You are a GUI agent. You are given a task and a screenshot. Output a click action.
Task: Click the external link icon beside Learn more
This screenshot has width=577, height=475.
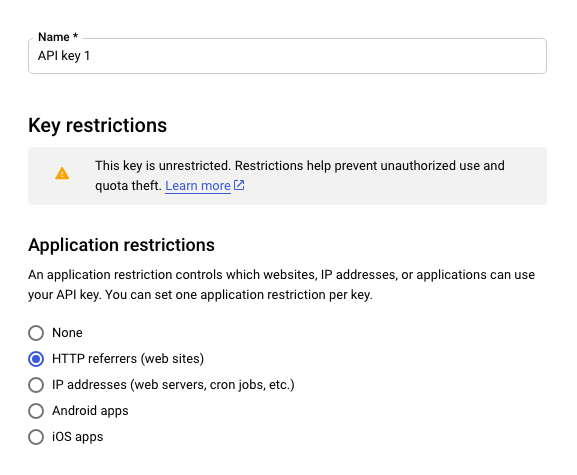tap(239, 185)
